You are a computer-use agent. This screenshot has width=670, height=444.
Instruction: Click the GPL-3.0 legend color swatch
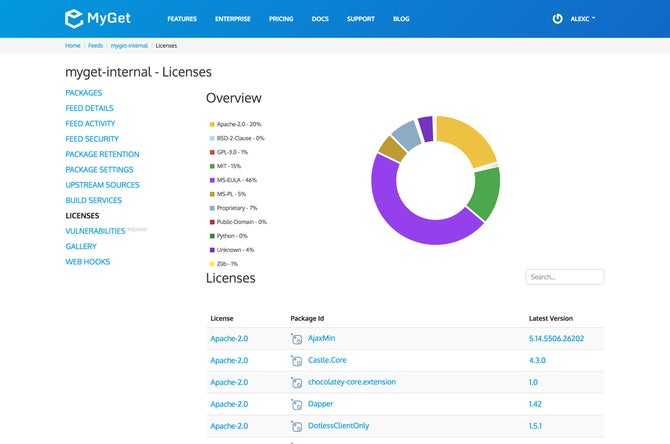pyautogui.click(x=212, y=152)
